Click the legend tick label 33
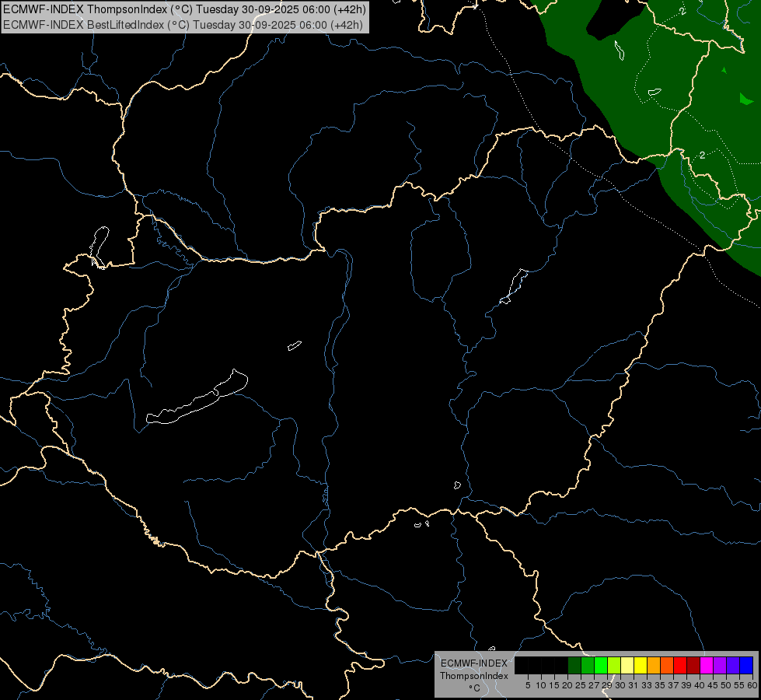Screen dimensions: 761x700 [647, 685]
